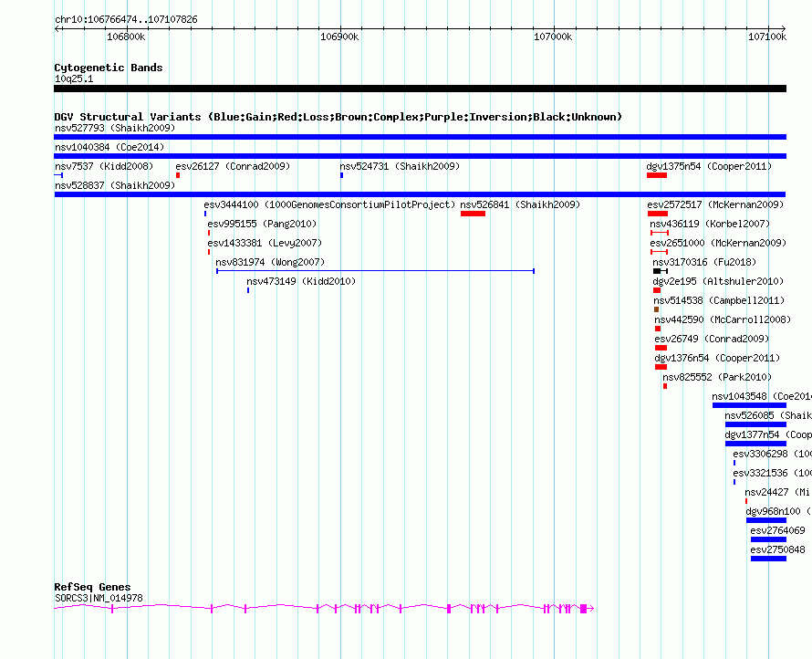Open esv1433381 (Levy2007) variant

(x=265, y=243)
